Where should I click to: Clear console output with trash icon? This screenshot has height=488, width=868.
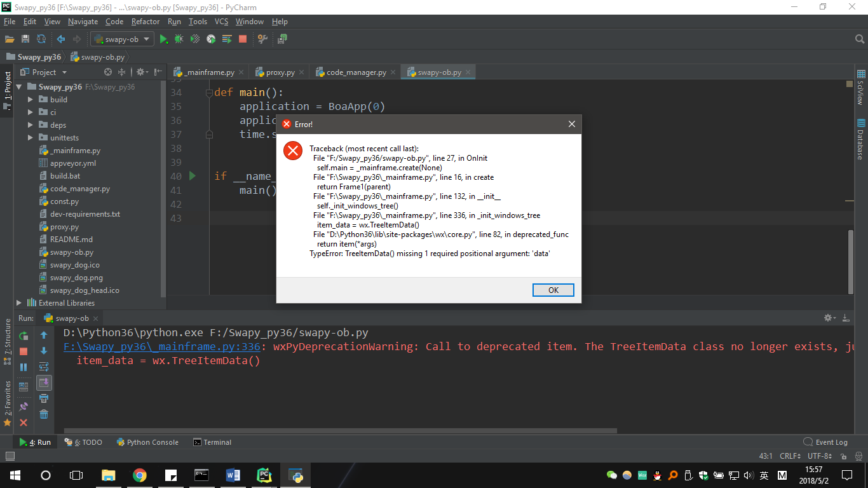[x=43, y=414]
